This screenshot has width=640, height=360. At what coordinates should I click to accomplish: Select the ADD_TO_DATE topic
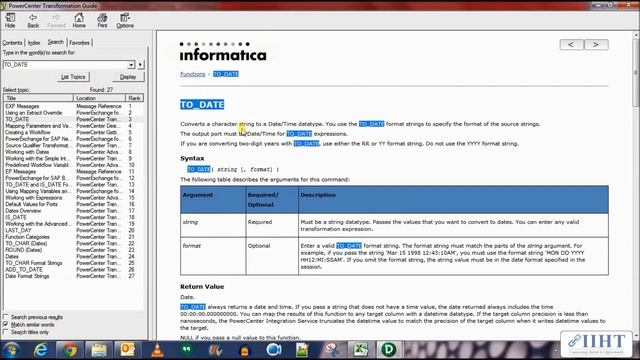click(24, 269)
